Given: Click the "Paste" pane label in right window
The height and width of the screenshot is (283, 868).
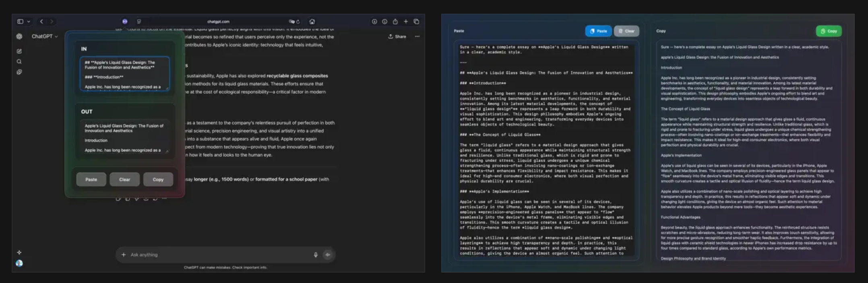Looking at the screenshot, I should (x=459, y=31).
